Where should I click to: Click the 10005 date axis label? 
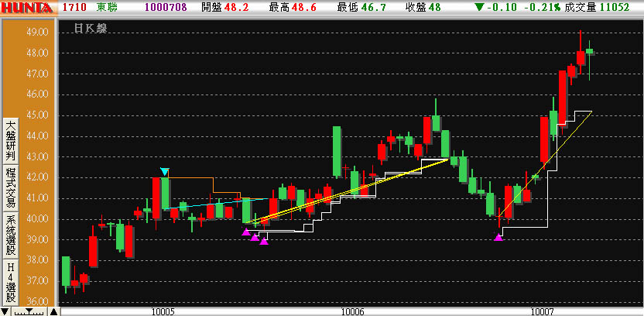click(163, 311)
